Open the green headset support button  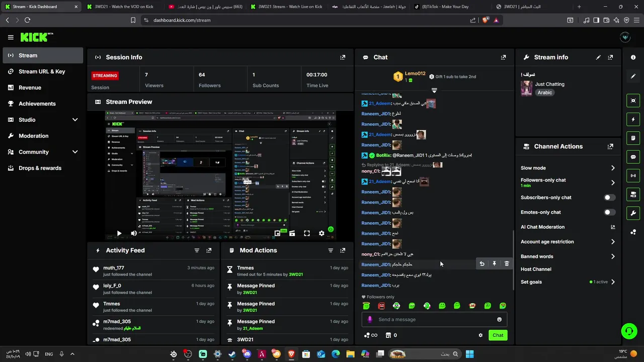(x=629, y=331)
